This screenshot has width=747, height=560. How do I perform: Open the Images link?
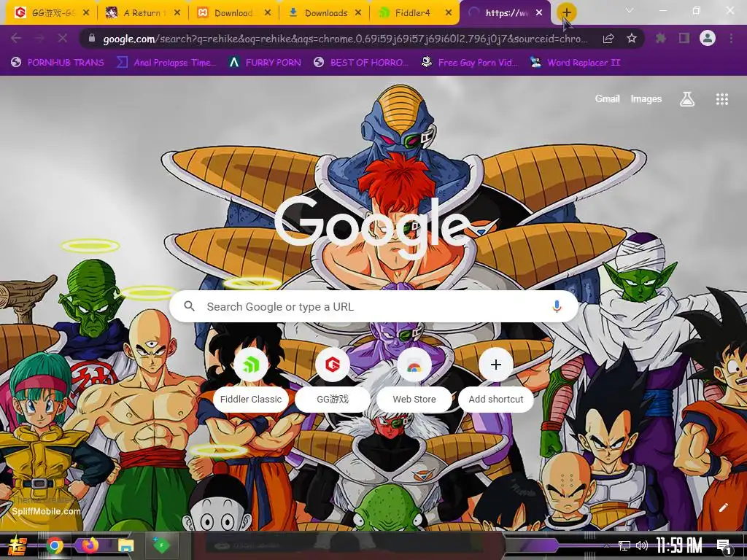point(646,98)
